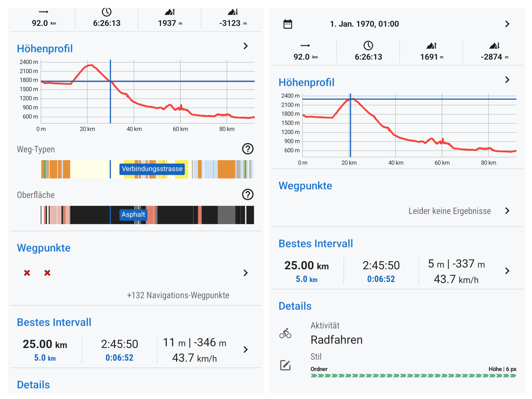
Task: Open help for Oberfläche
Action: point(248,195)
